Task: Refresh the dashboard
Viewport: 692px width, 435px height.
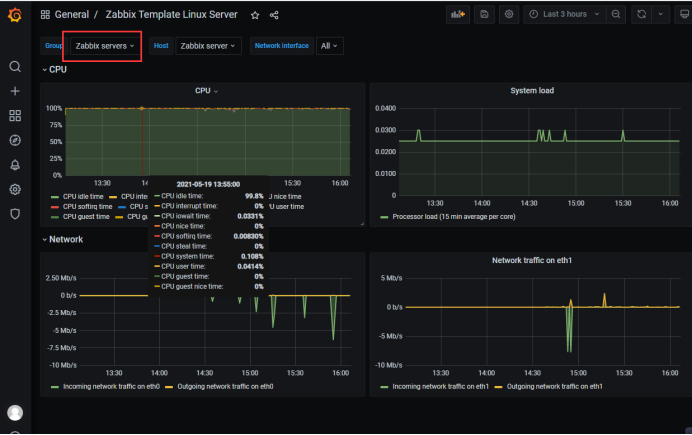Action: [x=642, y=15]
